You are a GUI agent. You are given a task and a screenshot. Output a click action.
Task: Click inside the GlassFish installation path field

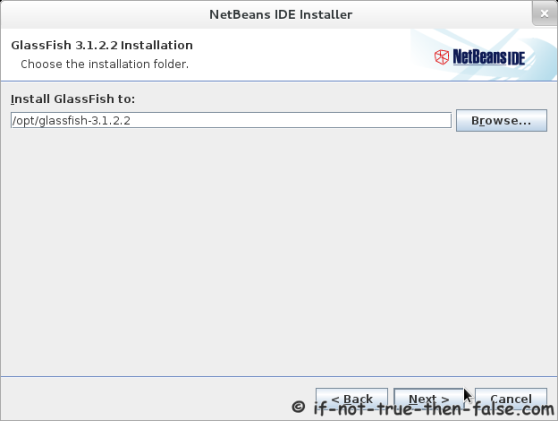231,120
